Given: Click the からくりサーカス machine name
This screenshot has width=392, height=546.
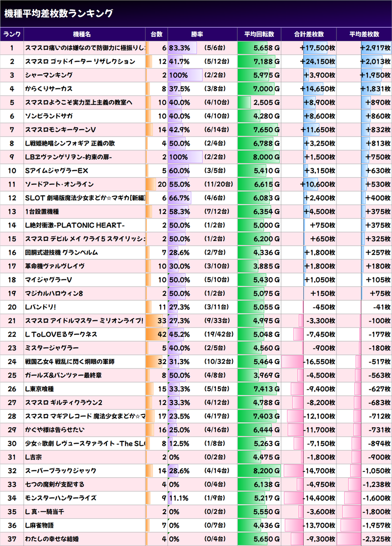Looking at the screenshot, I should tap(49, 89).
